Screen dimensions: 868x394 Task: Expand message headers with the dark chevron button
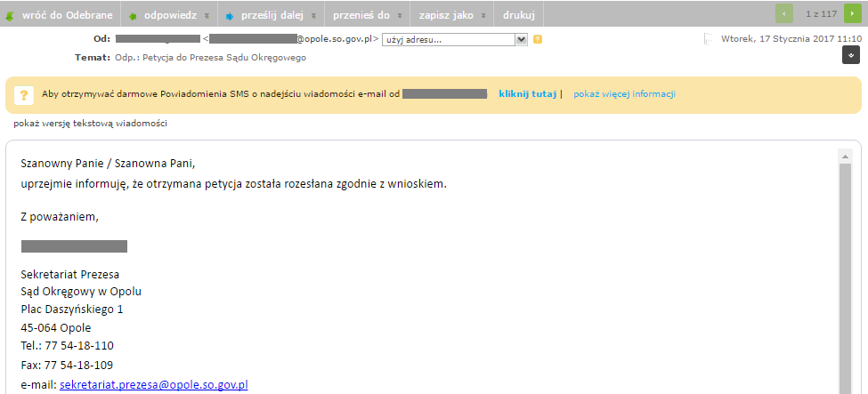point(851,55)
